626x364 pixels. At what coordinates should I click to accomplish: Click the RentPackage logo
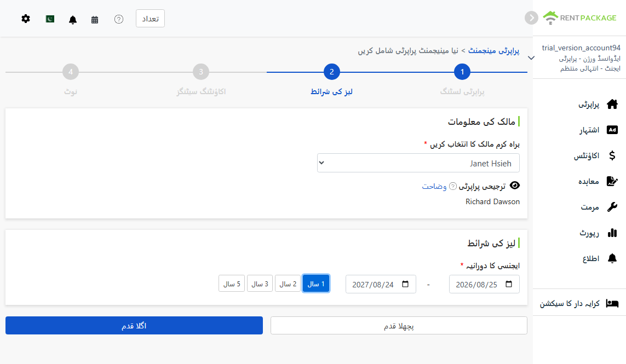[579, 18]
